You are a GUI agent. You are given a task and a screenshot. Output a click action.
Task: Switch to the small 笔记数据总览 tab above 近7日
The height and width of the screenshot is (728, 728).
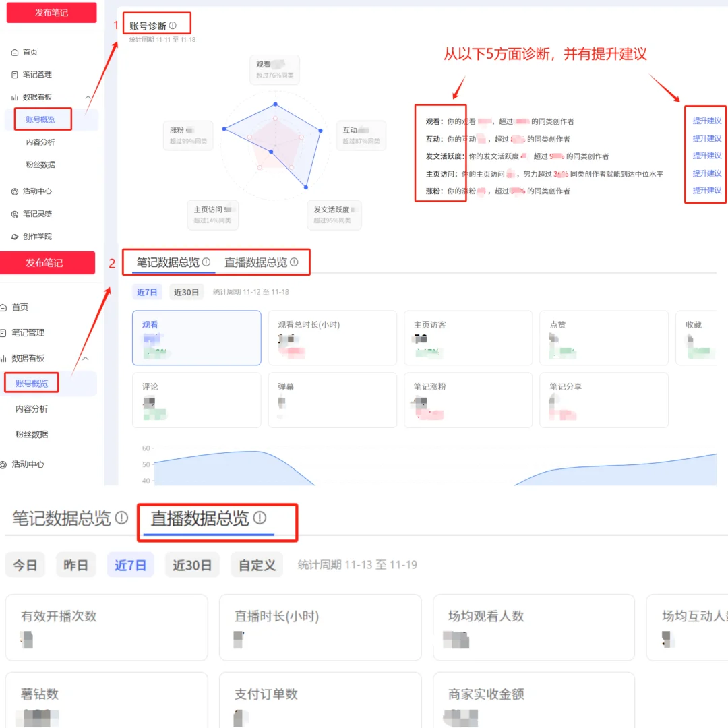[x=168, y=262]
